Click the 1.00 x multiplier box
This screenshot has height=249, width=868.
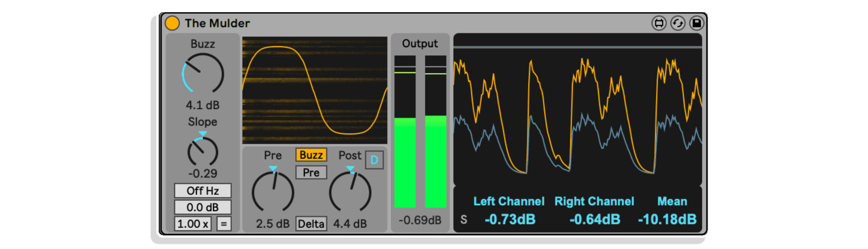pos(193,224)
